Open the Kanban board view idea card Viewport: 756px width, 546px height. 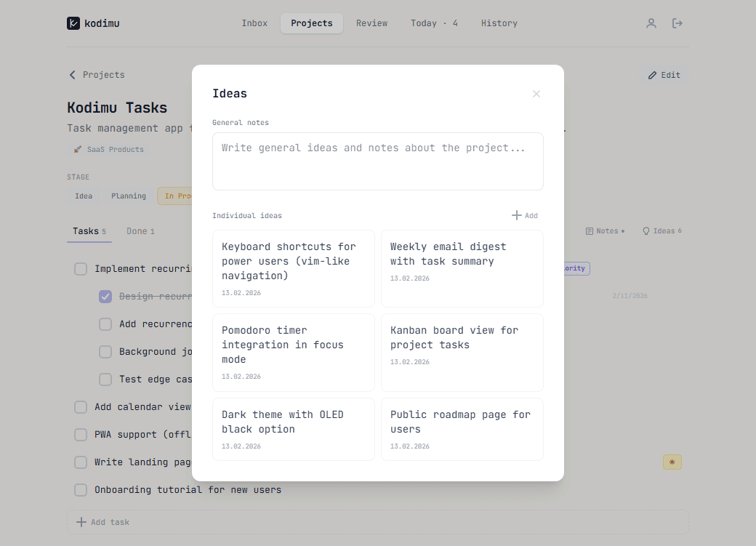[462, 353]
